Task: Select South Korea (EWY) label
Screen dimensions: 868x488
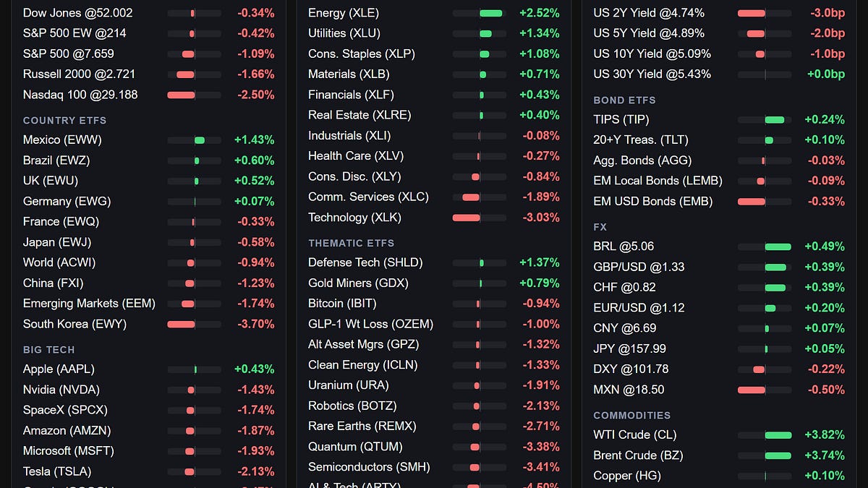Action: pos(75,324)
